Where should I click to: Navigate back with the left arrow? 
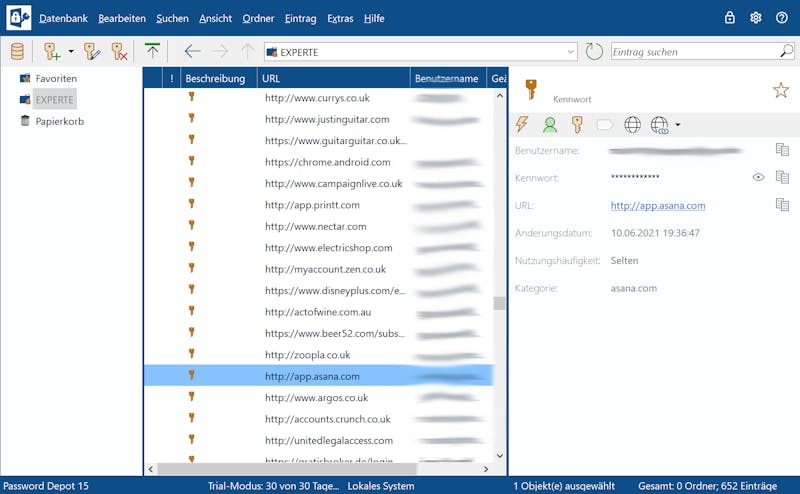pos(192,51)
